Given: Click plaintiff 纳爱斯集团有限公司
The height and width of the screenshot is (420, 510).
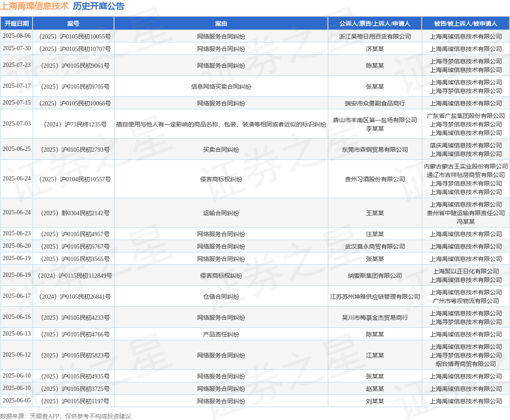Looking at the screenshot, I should pos(375,276).
